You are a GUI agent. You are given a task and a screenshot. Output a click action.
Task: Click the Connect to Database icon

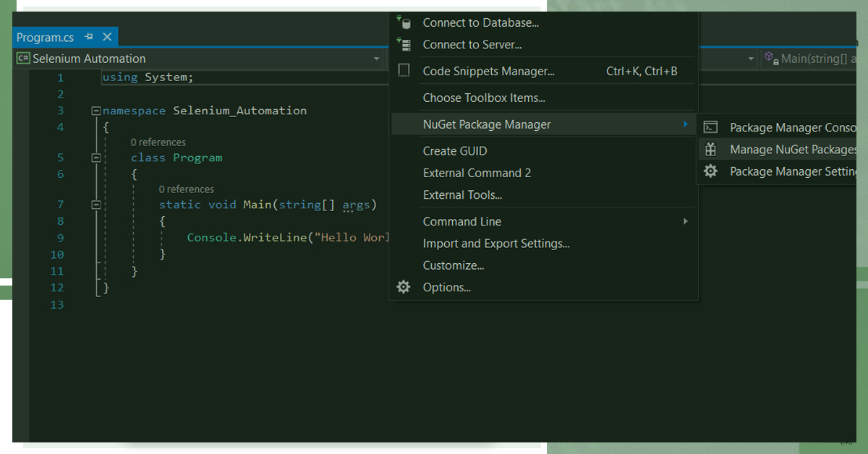point(404,22)
